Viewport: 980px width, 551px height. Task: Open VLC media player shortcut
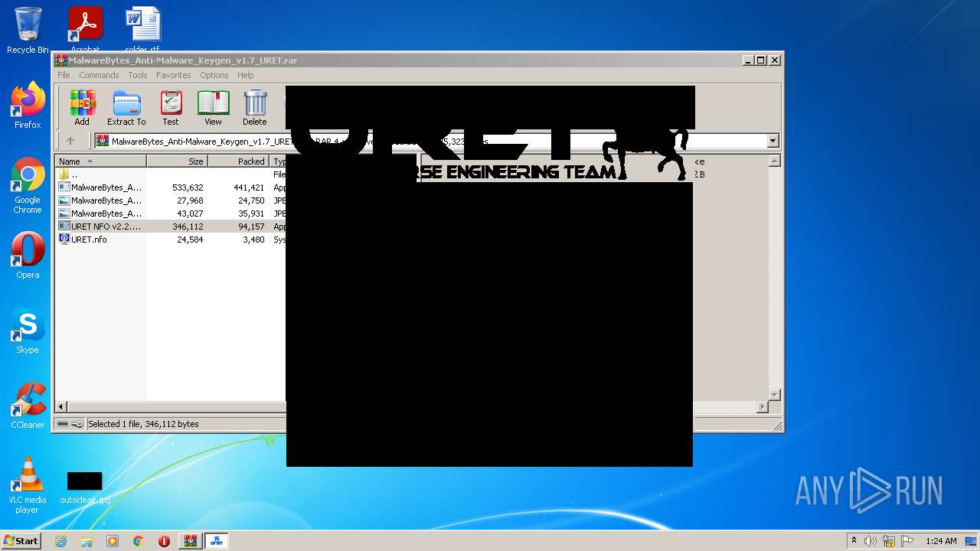28,485
